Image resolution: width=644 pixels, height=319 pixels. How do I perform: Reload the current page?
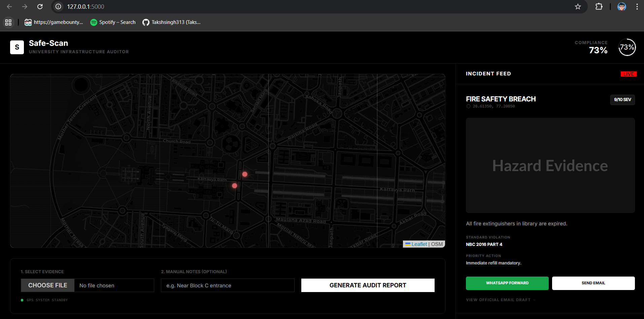(40, 7)
